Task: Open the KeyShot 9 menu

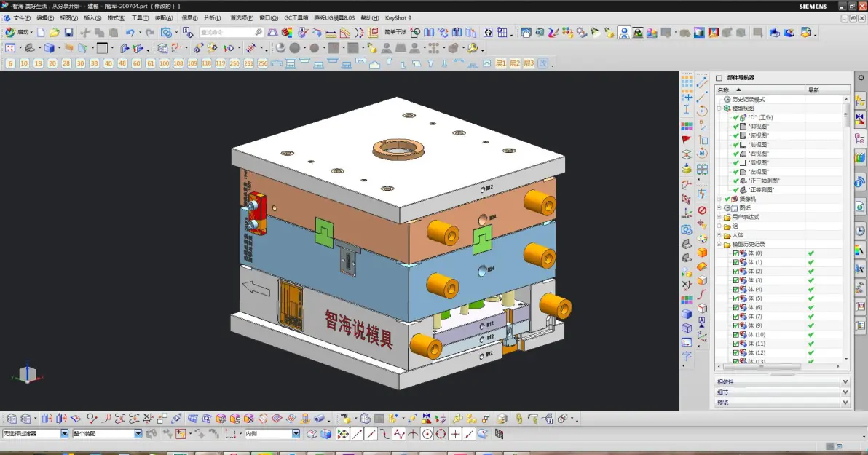Action: [398, 18]
